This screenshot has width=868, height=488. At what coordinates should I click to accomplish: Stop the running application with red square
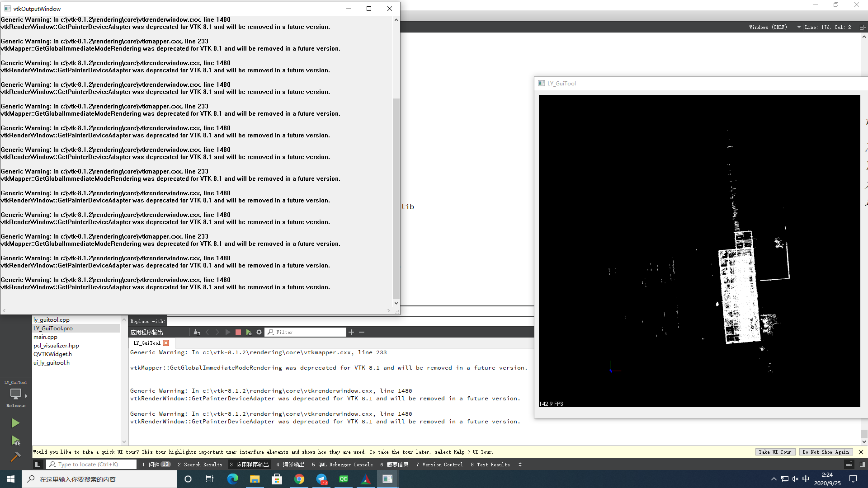point(238,332)
